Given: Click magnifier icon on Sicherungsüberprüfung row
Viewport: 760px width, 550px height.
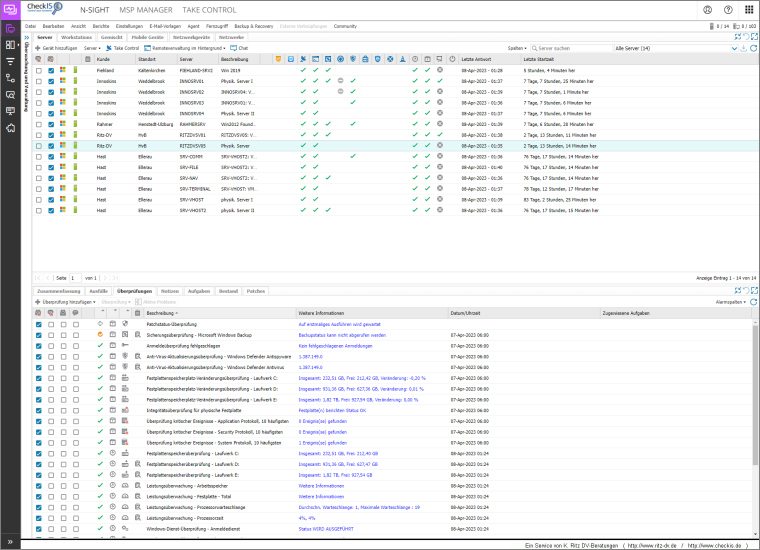Looking at the screenshot, I should 138,335.
